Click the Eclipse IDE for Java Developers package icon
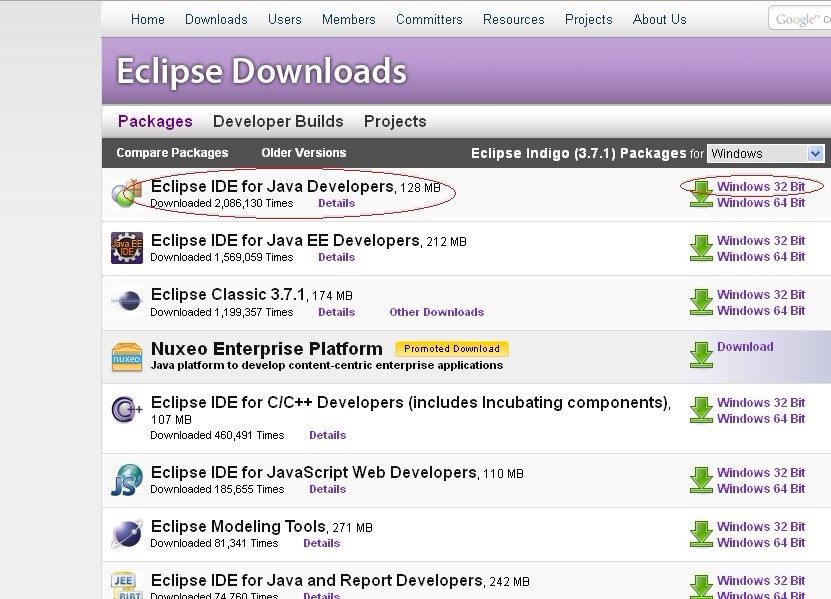The width and height of the screenshot is (831, 599). (127, 194)
